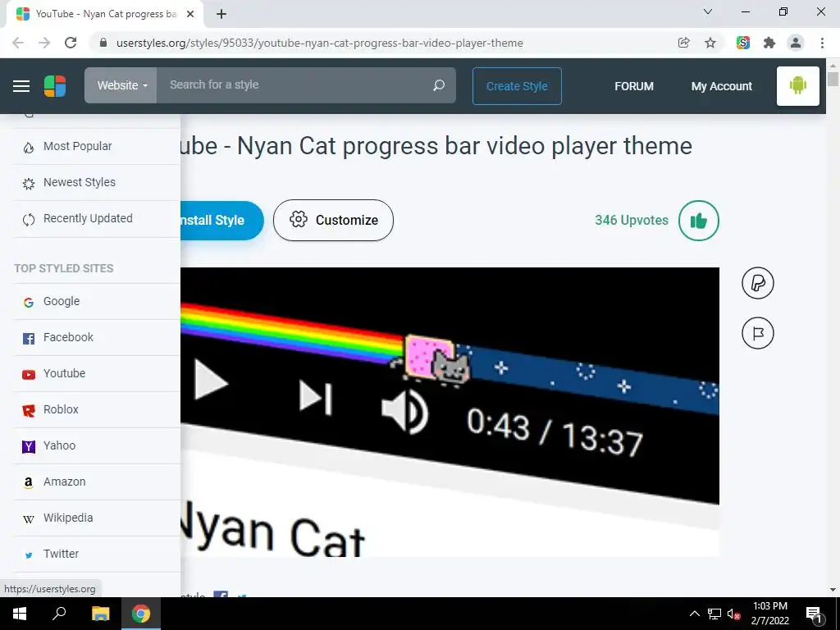Screen dimensions: 840x630
Task: Open the Chrome extensions puzzle icon
Action: [769, 43]
